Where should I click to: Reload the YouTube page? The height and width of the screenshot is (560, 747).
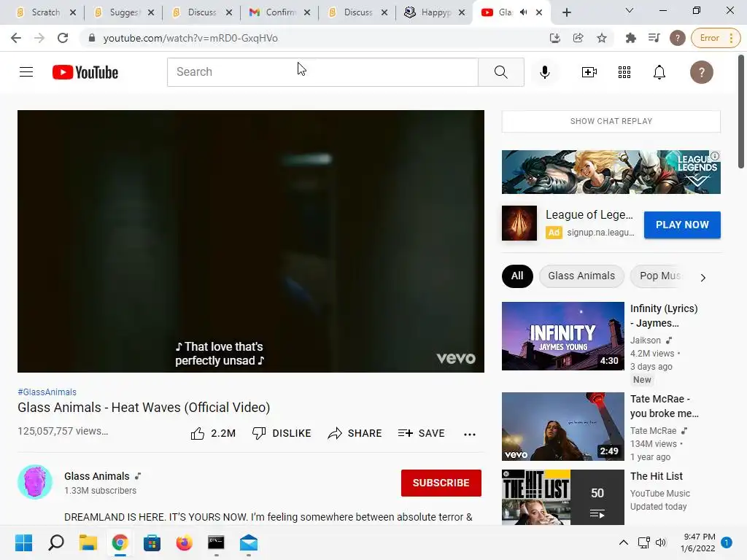pos(63,38)
